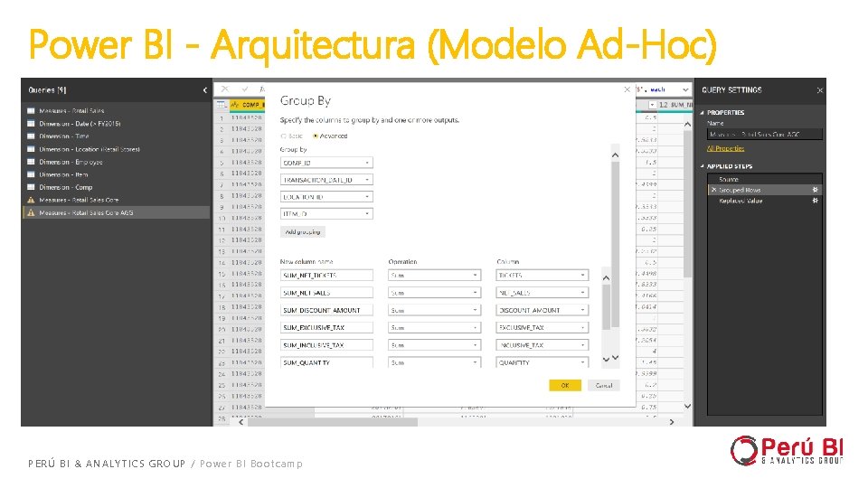Edit the SUM_DISCOUNT_AMOUNT column name field
Image resolution: width=868 pixels, height=488 pixels.
tap(326, 310)
